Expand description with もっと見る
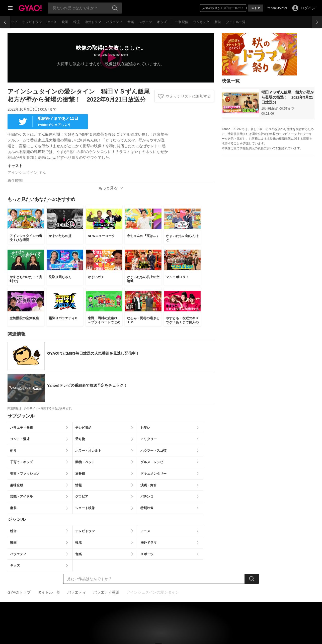The width and height of the screenshot is (322, 644). tap(111, 188)
